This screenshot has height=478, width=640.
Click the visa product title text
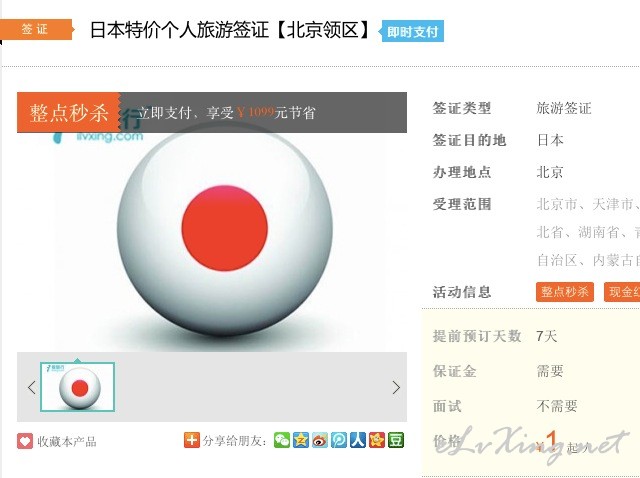[230, 30]
